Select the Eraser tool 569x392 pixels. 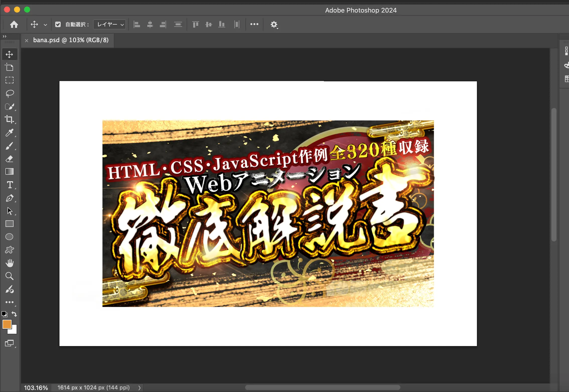pos(10,159)
